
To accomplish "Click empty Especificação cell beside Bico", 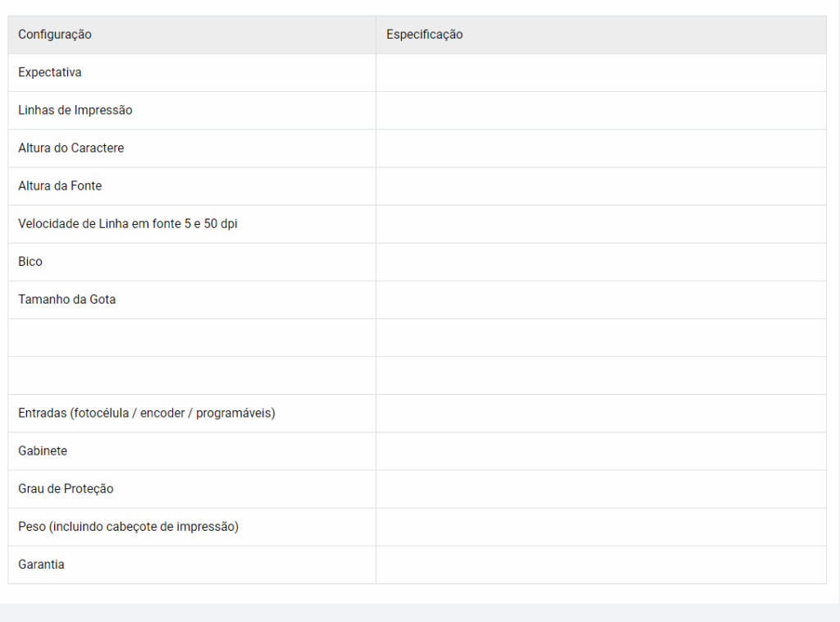I will [600, 262].
